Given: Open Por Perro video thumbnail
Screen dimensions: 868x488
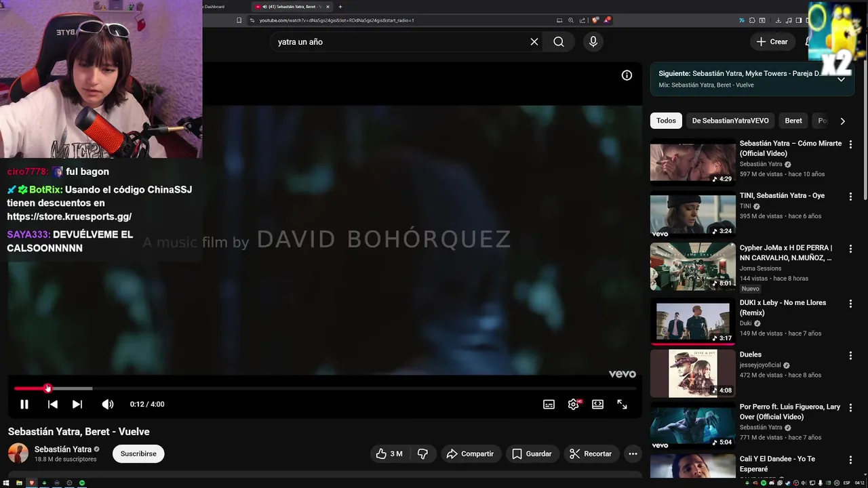Looking at the screenshot, I should [x=692, y=426].
